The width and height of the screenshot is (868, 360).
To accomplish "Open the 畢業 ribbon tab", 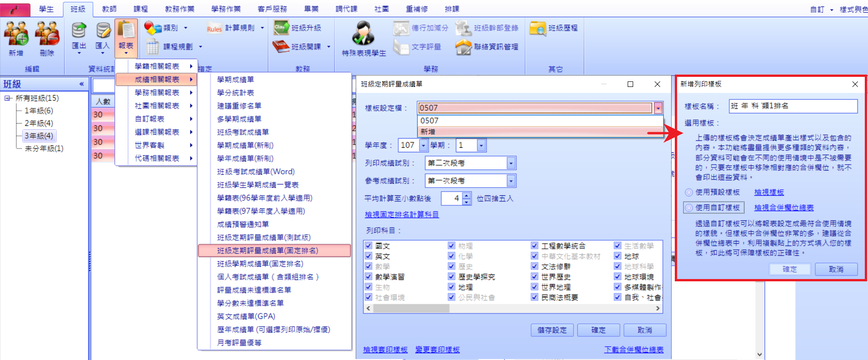I will 311,9.
